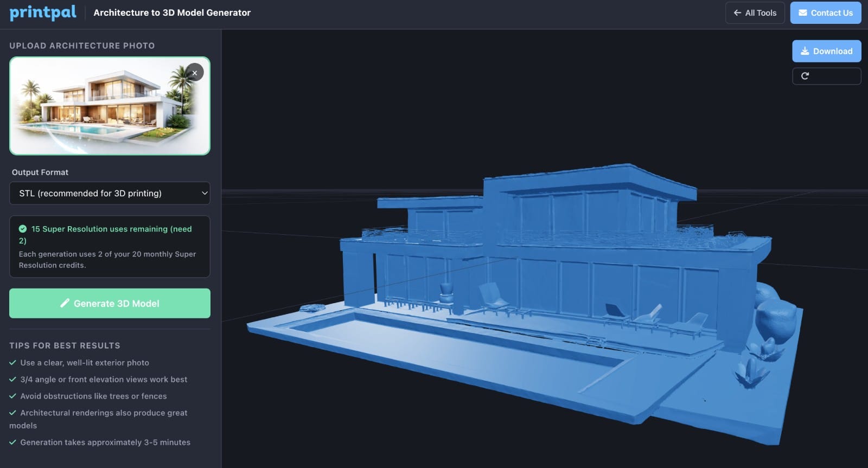
Task: Click checkmark beside avoid obstructions tip
Action: tap(12, 396)
